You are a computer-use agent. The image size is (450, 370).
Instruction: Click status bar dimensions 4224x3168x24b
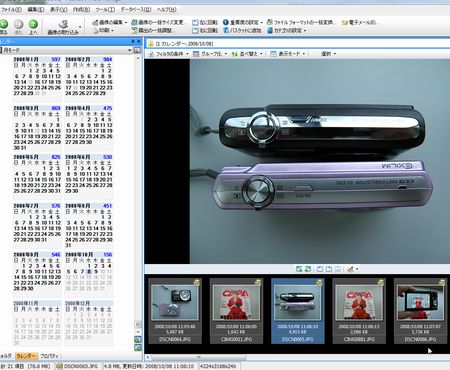coord(218,366)
